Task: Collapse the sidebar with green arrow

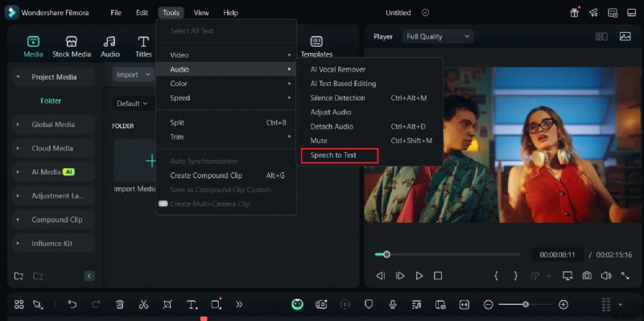Action: [x=89, y=276]
